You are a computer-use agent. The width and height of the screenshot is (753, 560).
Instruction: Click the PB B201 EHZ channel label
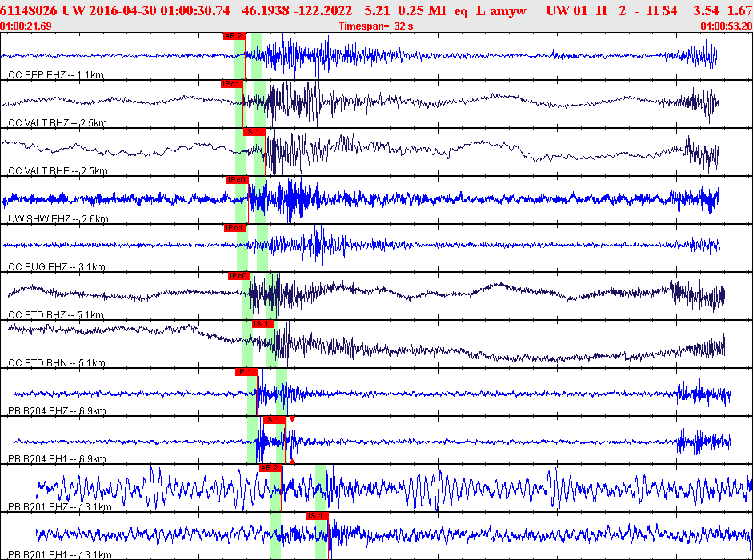point(59,507)
